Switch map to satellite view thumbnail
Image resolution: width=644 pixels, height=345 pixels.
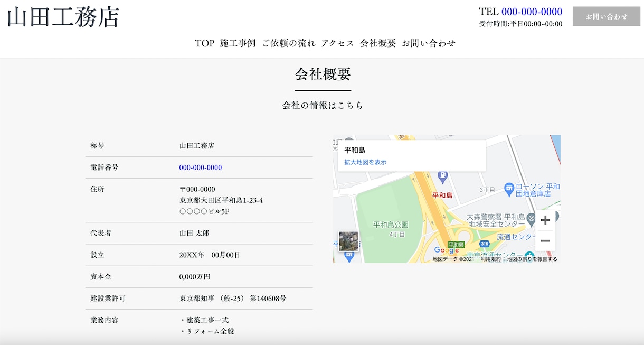348,241
